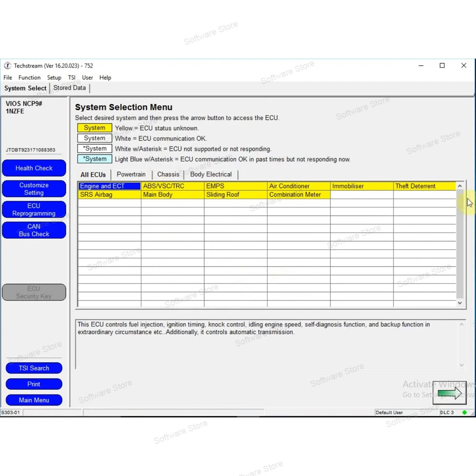Screen dimensions: 476x476
Task: Click the DLC 3 status bar text
Action: (x=446, y=412)
